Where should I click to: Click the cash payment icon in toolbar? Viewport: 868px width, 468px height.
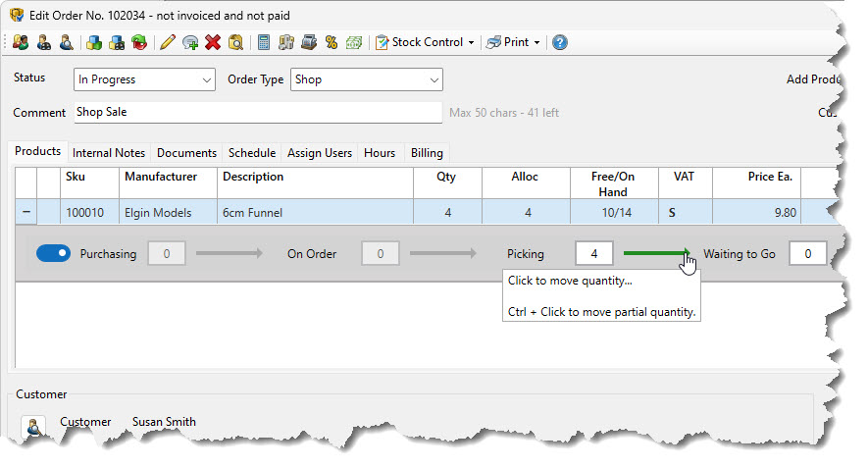[x=354, y=42]
